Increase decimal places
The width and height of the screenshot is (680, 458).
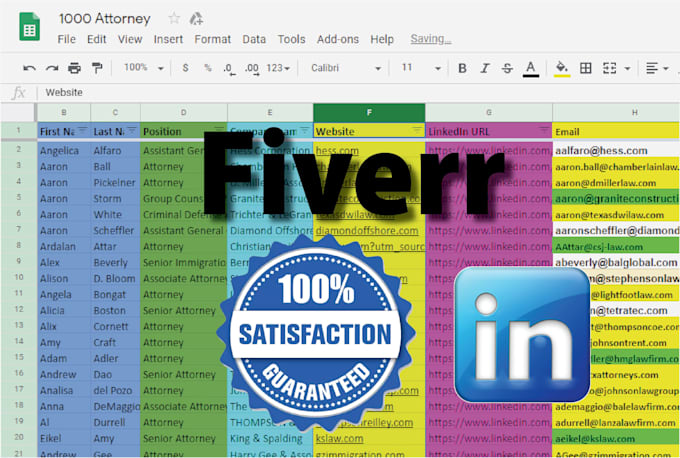[x=252, y=69]
